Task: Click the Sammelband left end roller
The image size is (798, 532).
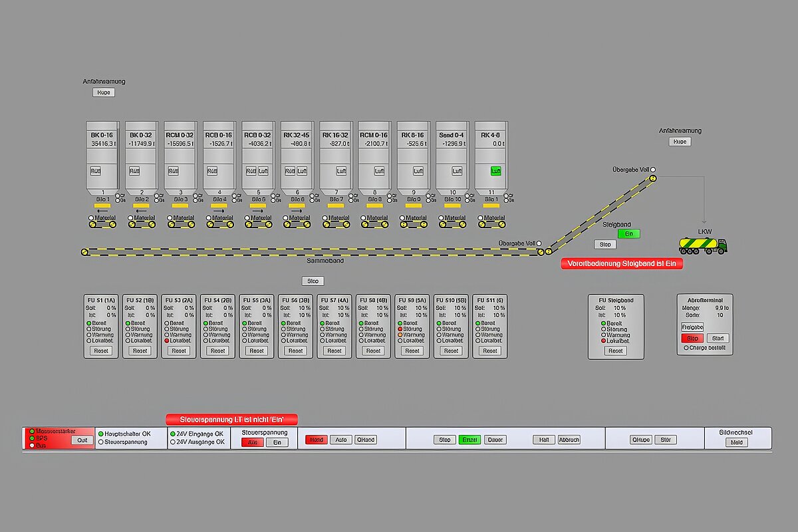Action: coord(84,252)
